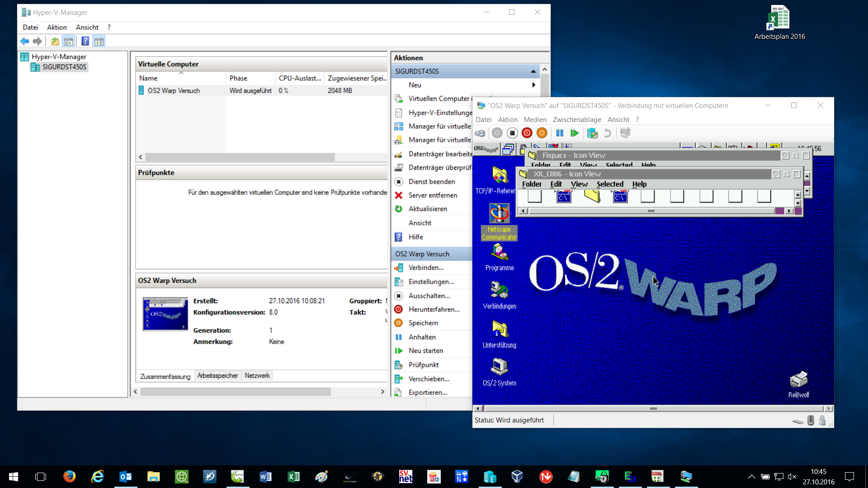
Task: Click Verbinden... in the Aktionen pane
Action: click(426, 267)
